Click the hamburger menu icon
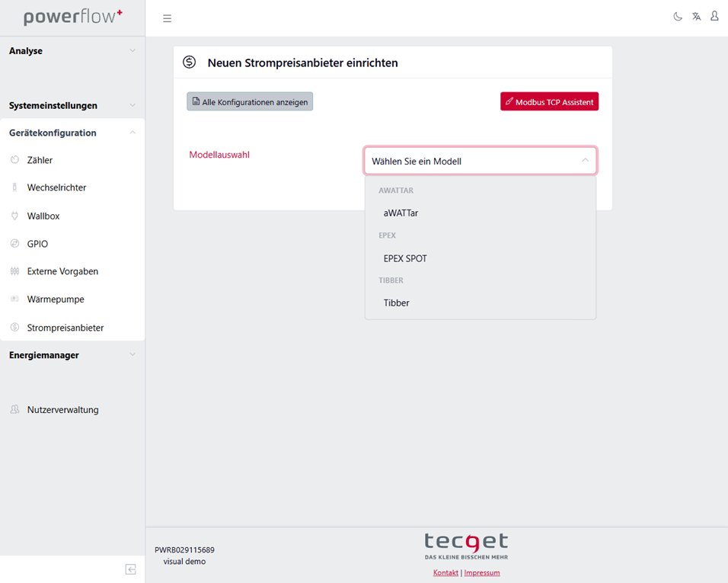The width and height of the screenshot is (728, 583). coord(167,18)
